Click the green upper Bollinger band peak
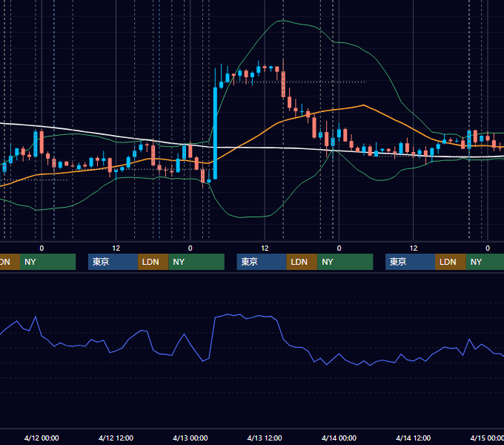This screenshot has width=504, height=445. (x=282, y=21)
